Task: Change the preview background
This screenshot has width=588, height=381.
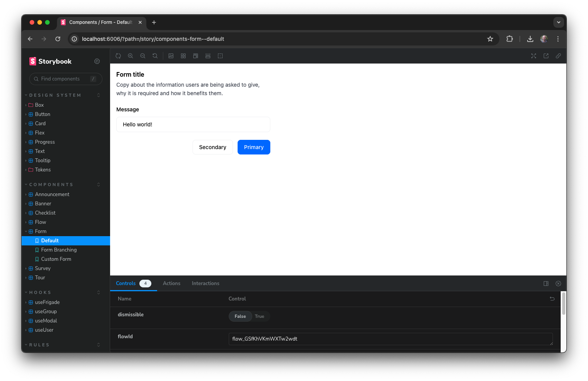Action: click(171, 56)
